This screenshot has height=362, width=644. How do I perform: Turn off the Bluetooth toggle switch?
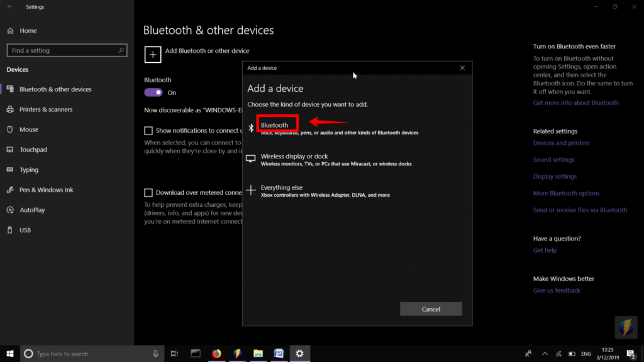(x=153, y=92)
